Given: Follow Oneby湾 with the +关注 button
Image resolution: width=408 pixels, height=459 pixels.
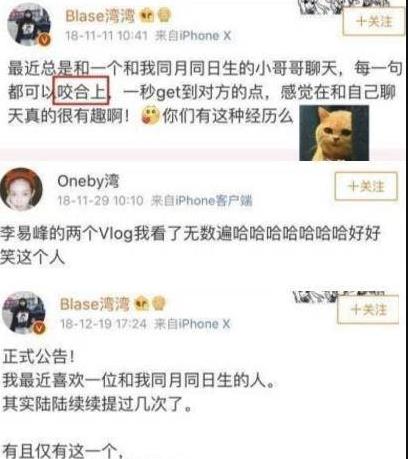Looking at the screenshot, I should pos(366,186).
